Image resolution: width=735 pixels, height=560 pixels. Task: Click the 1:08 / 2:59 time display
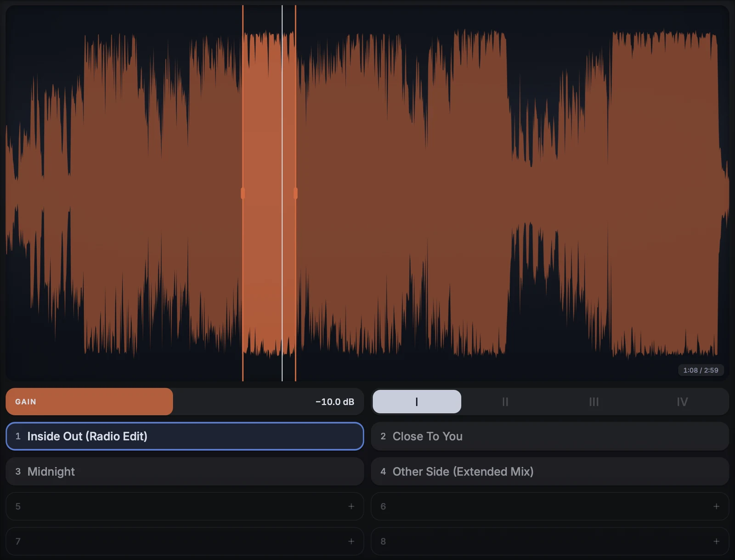pos(701,370)
